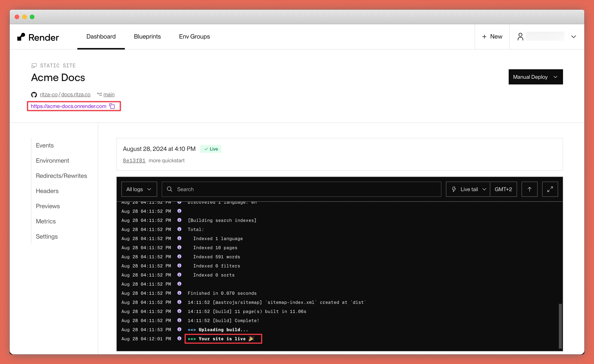The height and width of the screenshot is (364, 594).
Task: Click info icon on 'Indexed 0 filters' row
Action: pos(179,266)
